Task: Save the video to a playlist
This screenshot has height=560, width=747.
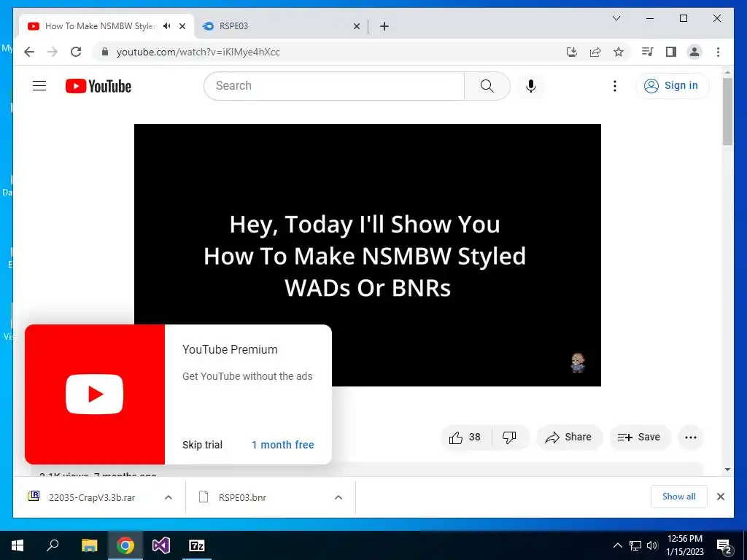Action: click(640, 437)
